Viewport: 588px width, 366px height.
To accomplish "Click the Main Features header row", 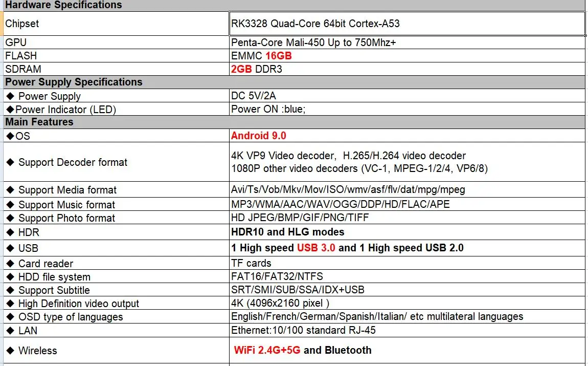I will [295, 122].
